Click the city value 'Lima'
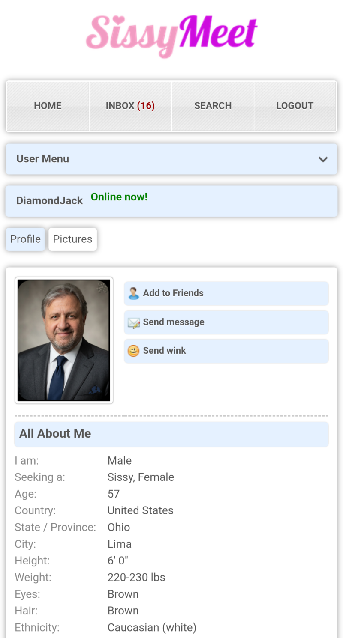The height and width of the screenshot is (644, 343). (x=120, y=544)
